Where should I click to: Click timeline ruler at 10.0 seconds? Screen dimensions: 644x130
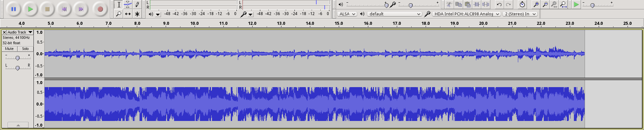(195, 23)
